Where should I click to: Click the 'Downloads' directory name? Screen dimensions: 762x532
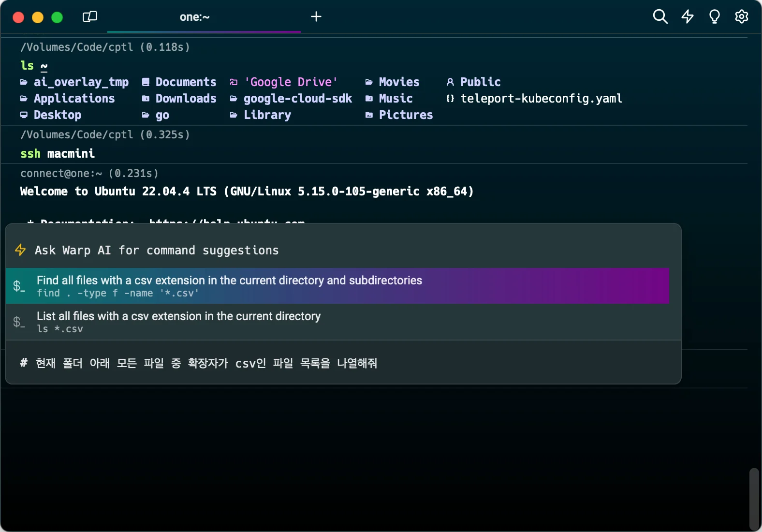pyautogui.click(x=186, y=99)
